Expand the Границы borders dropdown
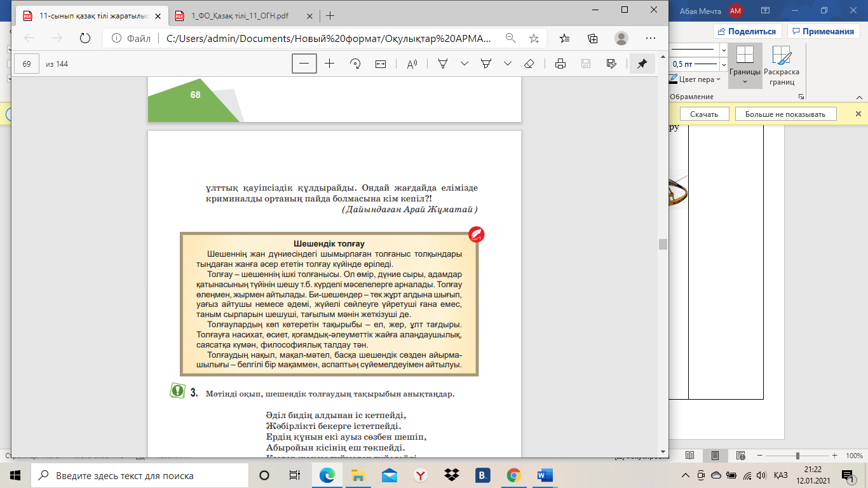 [745, 82]
